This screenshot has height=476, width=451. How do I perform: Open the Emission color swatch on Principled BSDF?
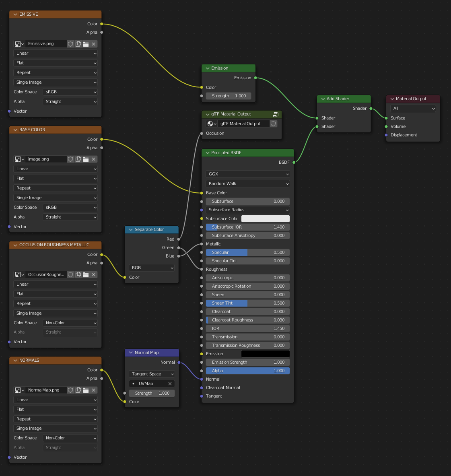265,354
